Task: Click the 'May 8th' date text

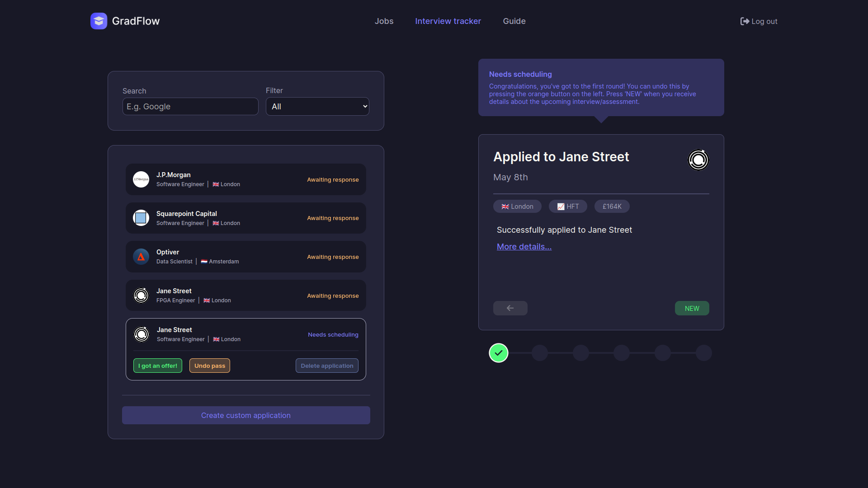Action: pos(510,177)
